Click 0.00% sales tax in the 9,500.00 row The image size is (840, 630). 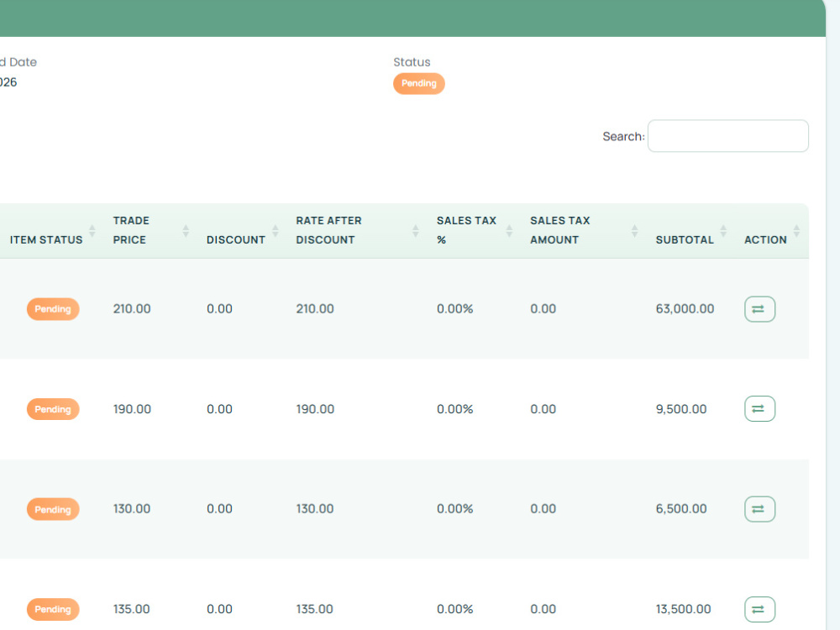(x=454, y=409)
